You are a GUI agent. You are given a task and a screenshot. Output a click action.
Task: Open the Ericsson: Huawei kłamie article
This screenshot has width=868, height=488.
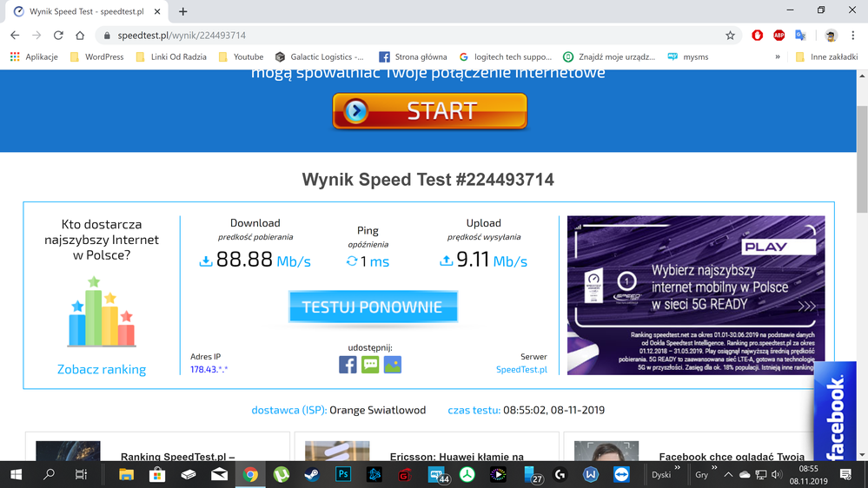[x=427, y=446]
